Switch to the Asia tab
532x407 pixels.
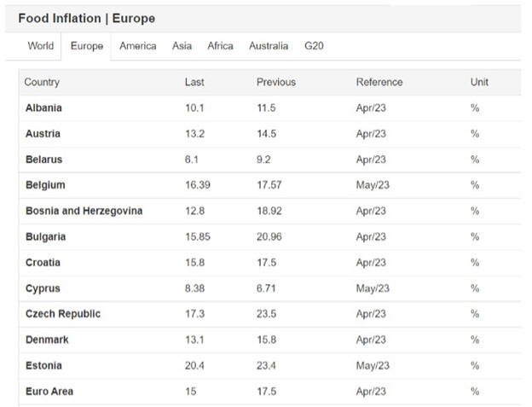point(182,46)
